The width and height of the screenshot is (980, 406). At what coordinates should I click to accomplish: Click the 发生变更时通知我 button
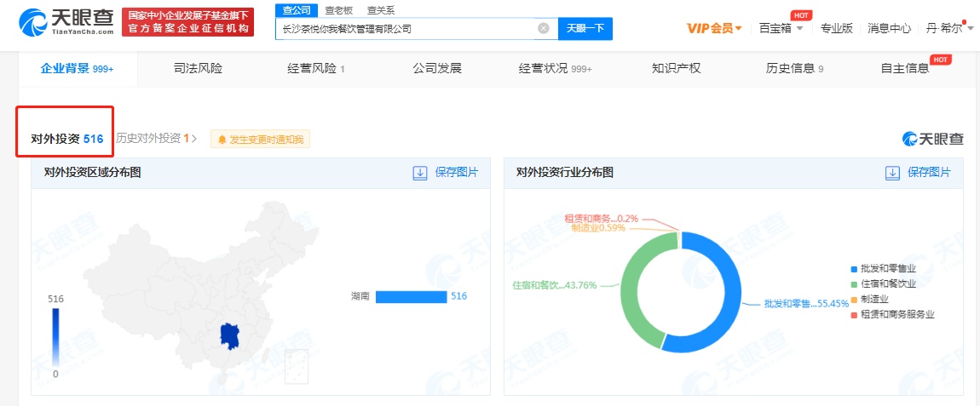pyautogui.click(x=260, y=140)
